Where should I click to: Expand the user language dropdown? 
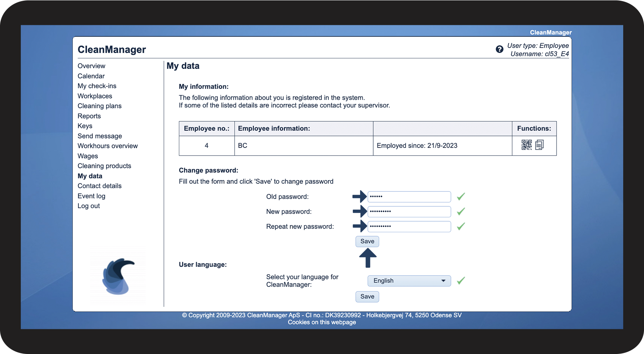coord(409,281)
